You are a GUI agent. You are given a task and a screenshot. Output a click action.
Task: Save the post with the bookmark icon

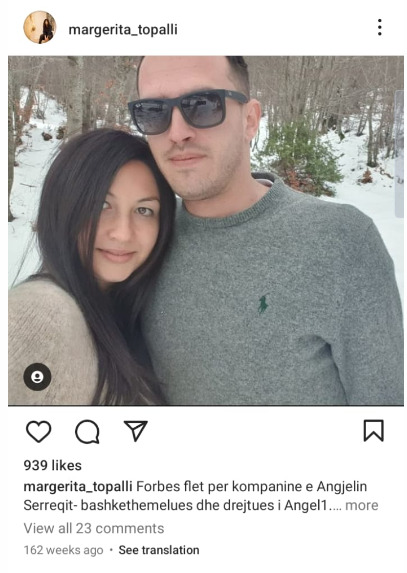[x=373, y=430]
